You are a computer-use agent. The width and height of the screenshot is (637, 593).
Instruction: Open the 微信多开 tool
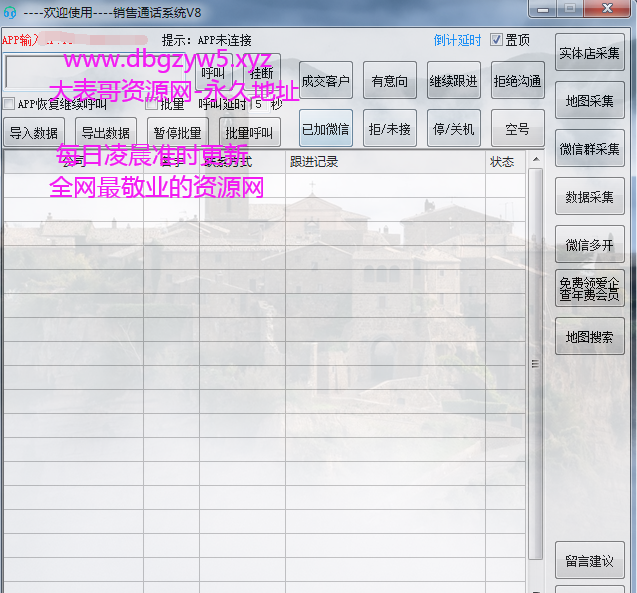[x=589, y=245]
